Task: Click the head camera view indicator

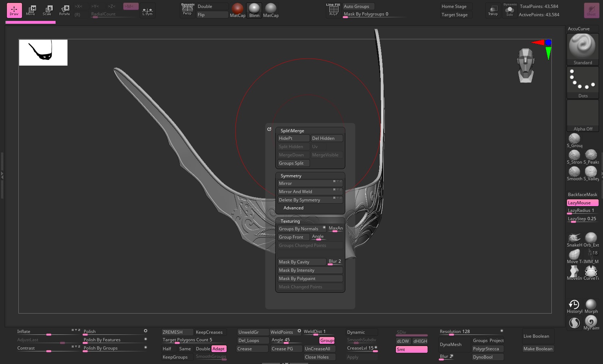Action: click(525, 65)
